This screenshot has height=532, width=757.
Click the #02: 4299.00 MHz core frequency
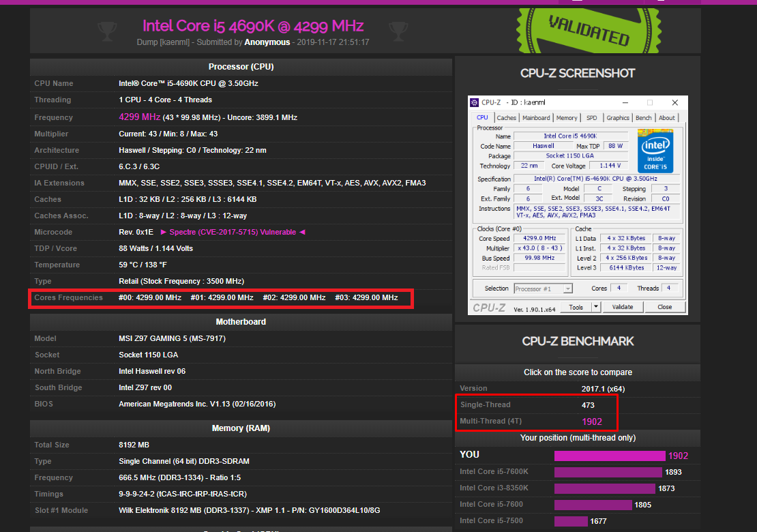(294, 298)
